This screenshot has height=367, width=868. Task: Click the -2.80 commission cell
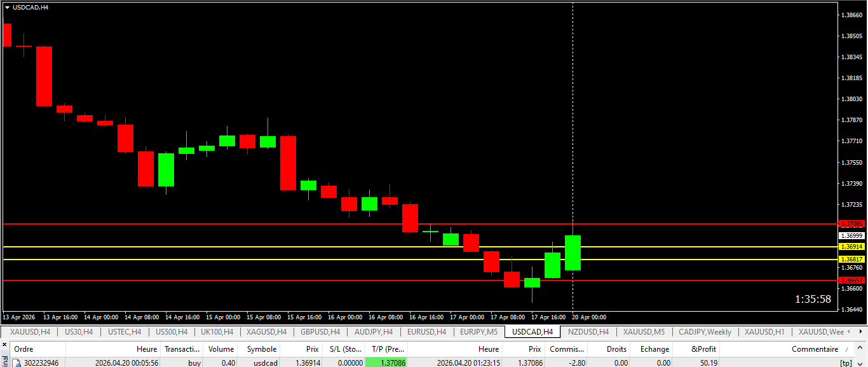pos(576,363)
